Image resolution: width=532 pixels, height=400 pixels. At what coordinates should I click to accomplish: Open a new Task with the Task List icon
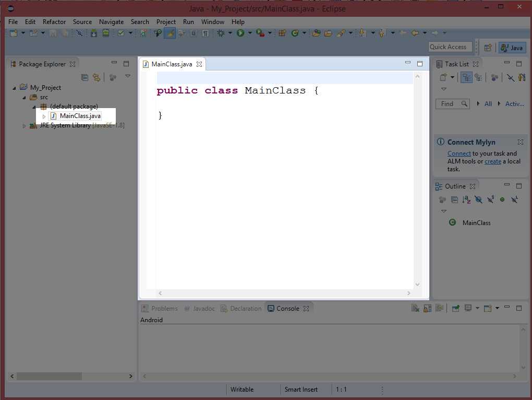click(443, 77)
